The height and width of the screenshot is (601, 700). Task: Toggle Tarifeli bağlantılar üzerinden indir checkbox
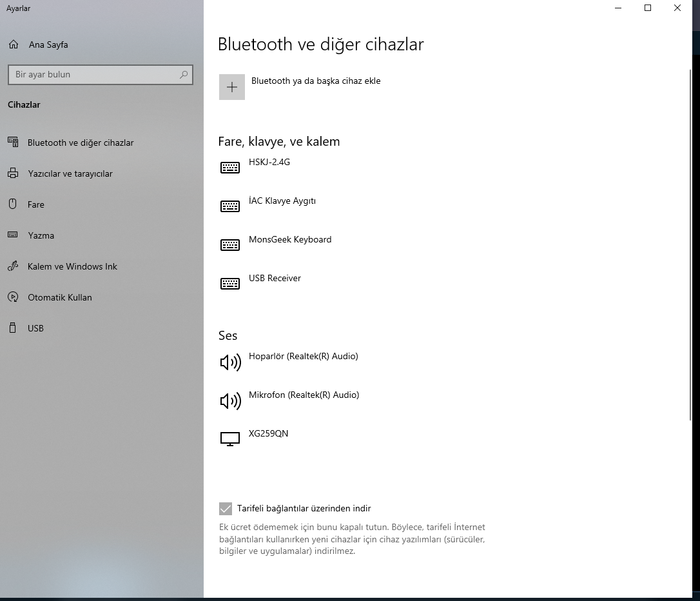pyautogui.click(x=226, y=509)
